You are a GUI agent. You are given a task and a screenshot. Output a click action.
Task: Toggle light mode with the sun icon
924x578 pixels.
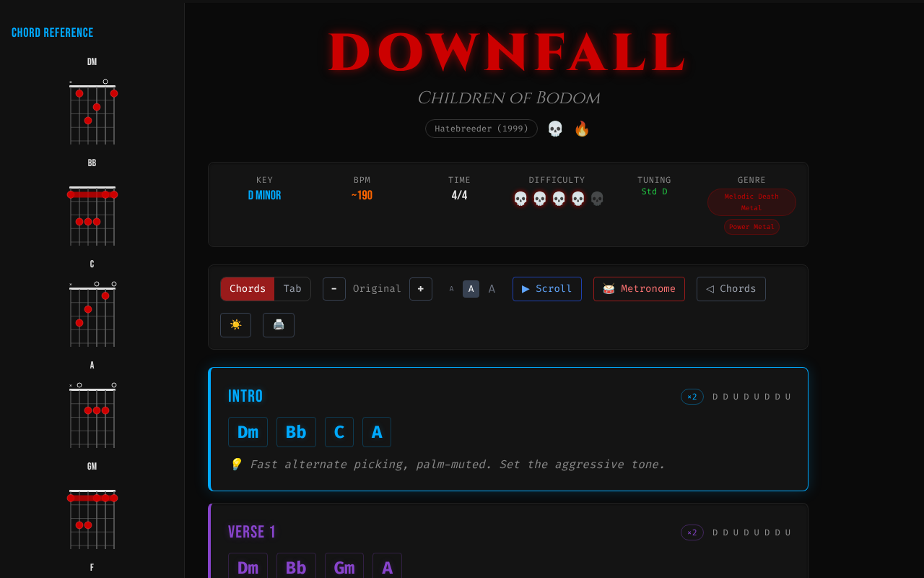click(235, 325)
